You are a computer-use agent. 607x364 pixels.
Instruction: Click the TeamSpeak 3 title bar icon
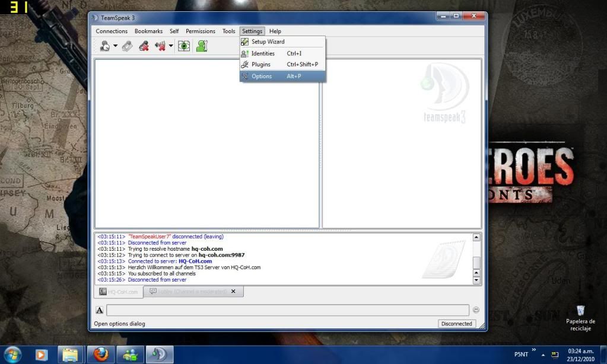pyautogui.click(x=95, y=18)
